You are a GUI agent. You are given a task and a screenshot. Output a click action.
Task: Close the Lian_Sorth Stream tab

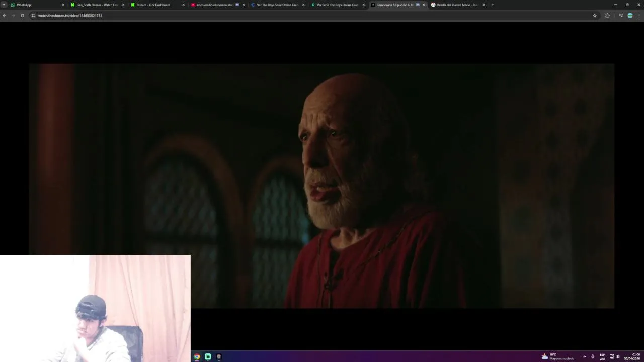pos(123,5)
